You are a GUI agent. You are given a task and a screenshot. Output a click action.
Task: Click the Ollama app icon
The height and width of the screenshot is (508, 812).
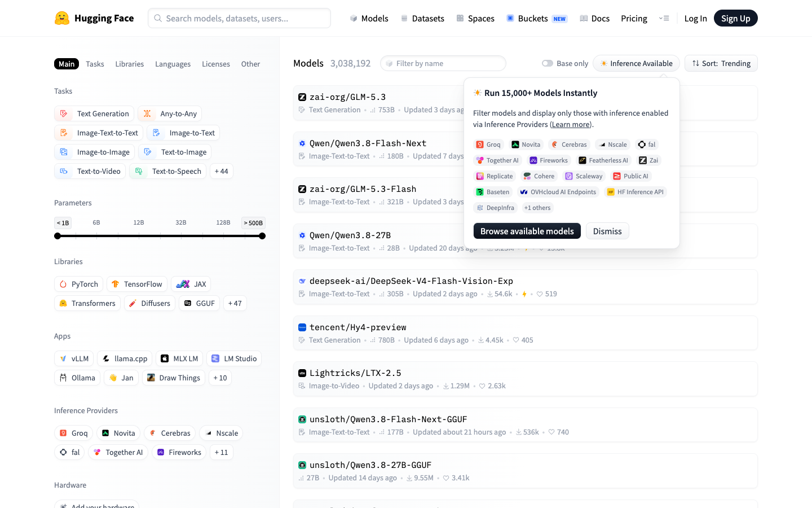click(63, 378)
